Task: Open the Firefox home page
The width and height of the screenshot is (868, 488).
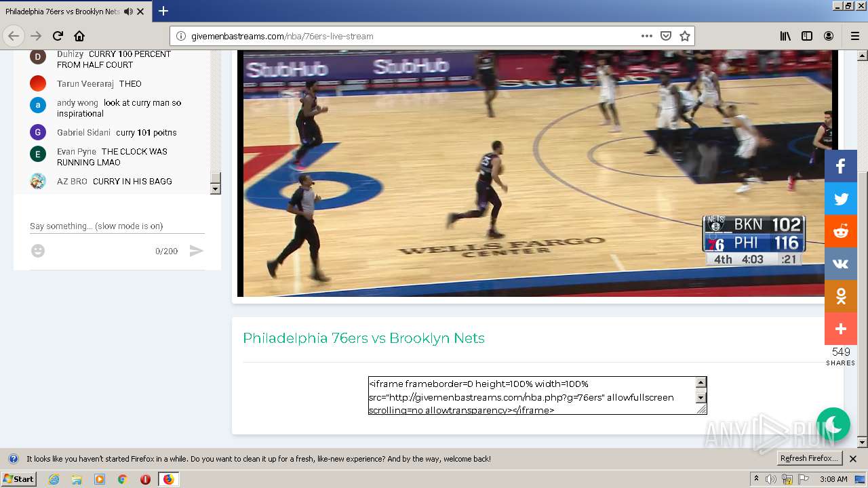Action: click(79, 36)
